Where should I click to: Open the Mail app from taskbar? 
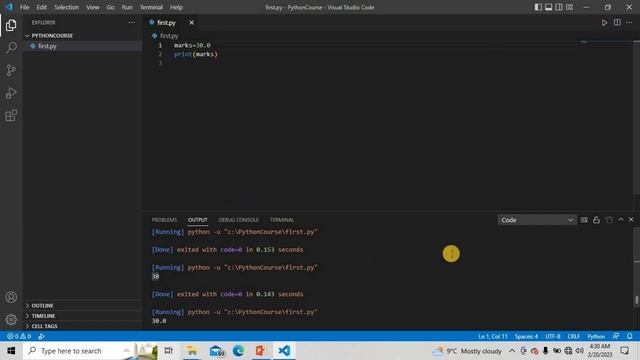pos(216,351)
